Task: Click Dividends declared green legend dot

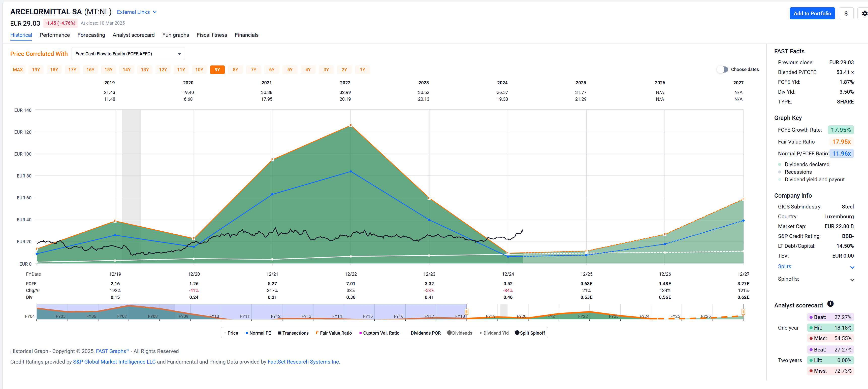Action: pos(779,164)
